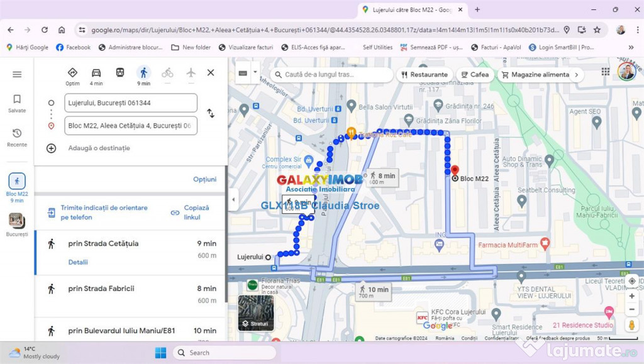The image size is (644, 364).
Task: Switch to public transit mode
Action: click(x=120, y=73)
